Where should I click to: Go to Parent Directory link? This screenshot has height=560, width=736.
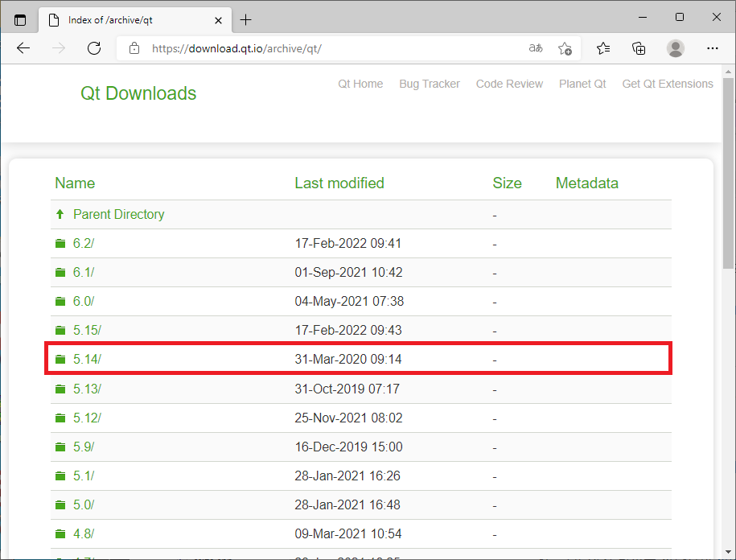(119, 214)
